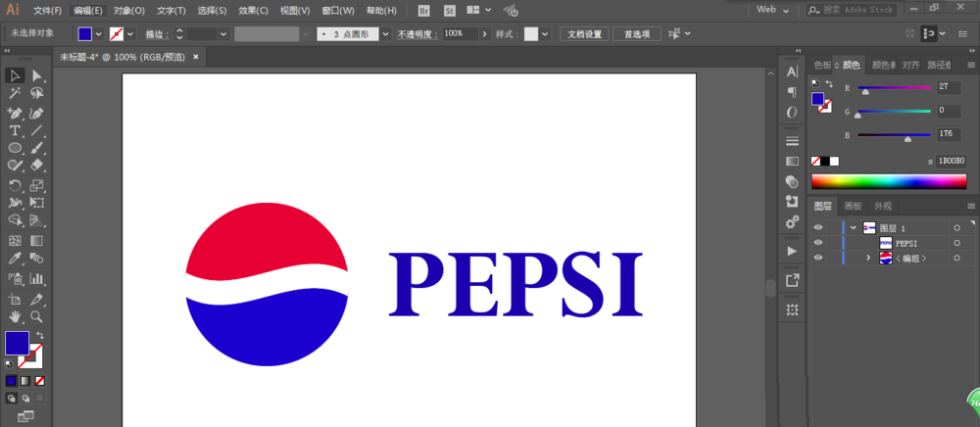The height and width of the screenshot is (427, 980).
Task: Open the 3 点圆形 brush dropdown
Action: pyautogui.click(x=385, y=33)
